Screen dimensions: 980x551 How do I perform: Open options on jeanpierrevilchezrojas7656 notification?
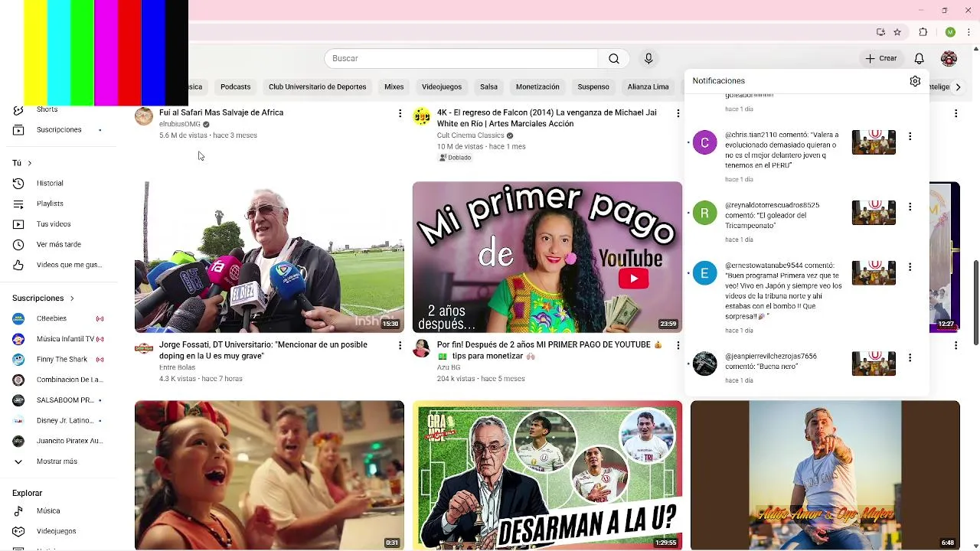tap(910, 357)
